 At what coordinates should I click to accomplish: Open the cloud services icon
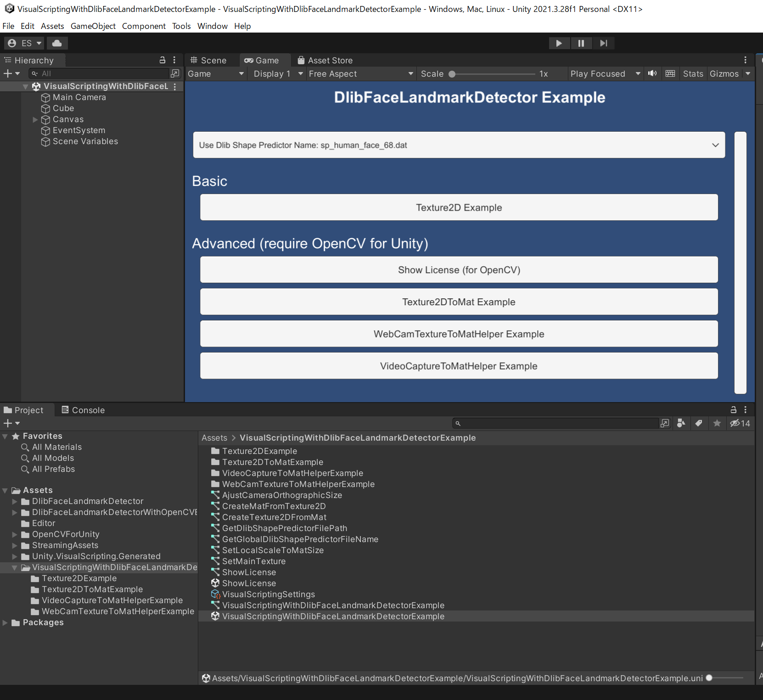coord(57,43)
